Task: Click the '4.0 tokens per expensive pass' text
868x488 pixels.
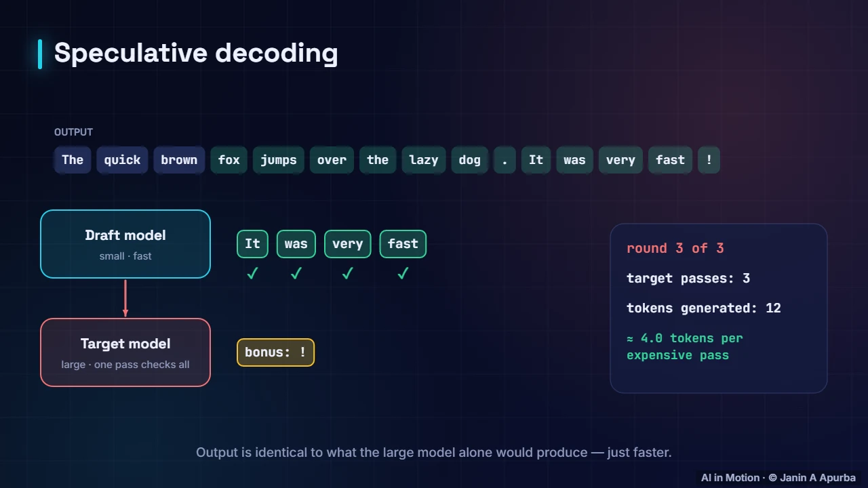Action: [685, 346]
